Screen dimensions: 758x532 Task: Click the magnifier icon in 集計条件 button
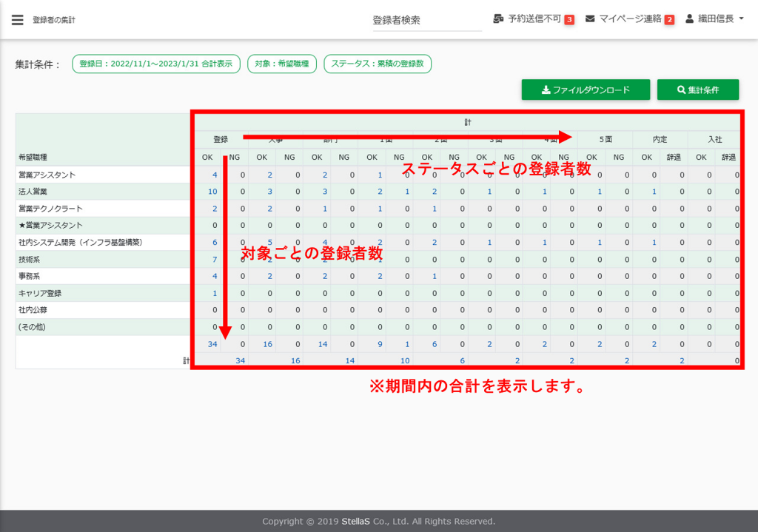[681, 90]
